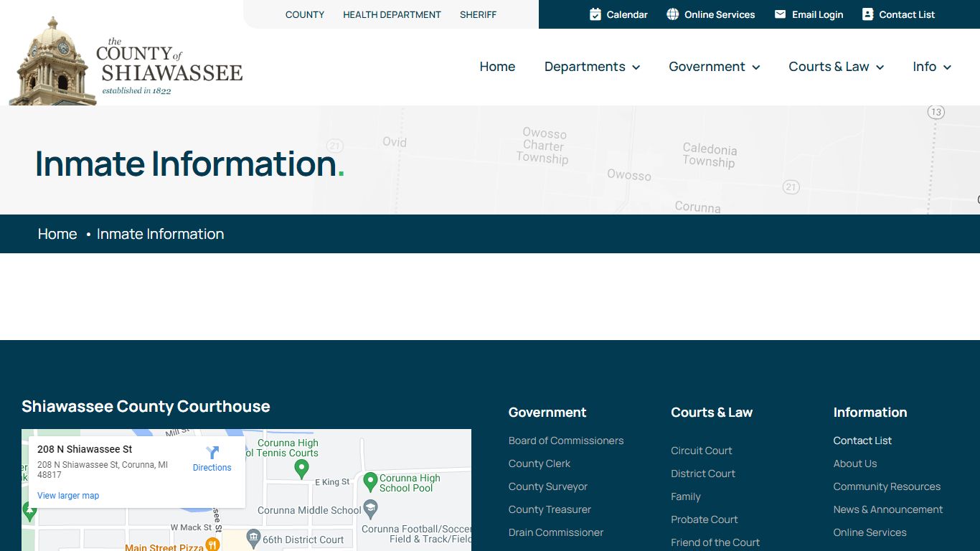Open Family footer link
Screen dimensions: 980x551
[x=686, y=496]
